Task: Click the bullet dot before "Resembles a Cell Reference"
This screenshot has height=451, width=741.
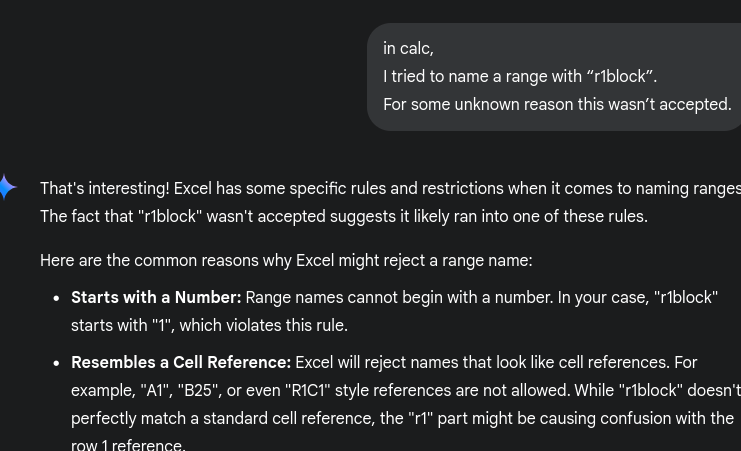Action: (x=57, y=364)
